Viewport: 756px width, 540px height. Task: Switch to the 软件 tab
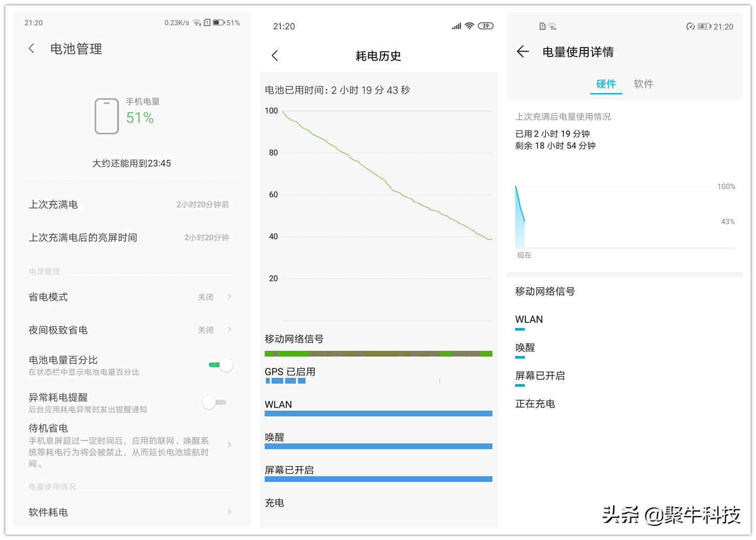pos(644,84)
